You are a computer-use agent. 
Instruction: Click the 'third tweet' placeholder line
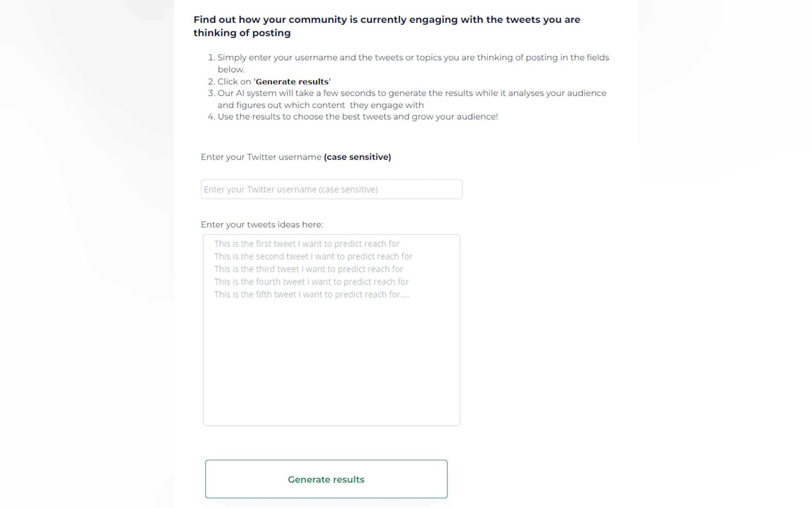308,269
